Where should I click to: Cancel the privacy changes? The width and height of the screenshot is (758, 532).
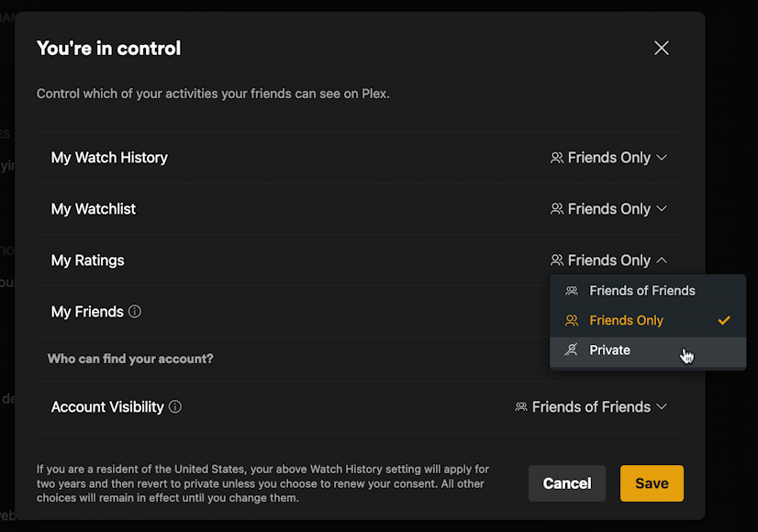(566, 483)
